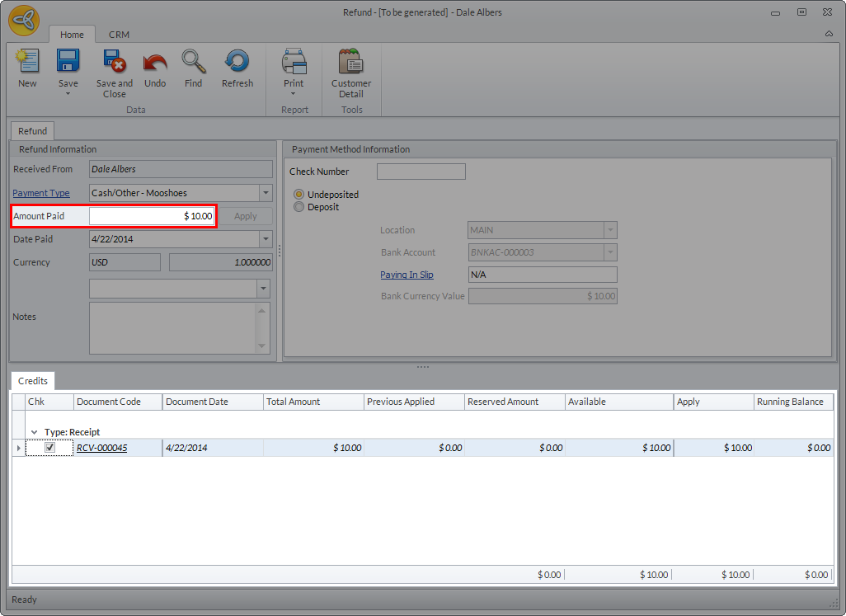Select the Deposit radio button
Viewport: 846px width, 616px height.
click(299, 207)
